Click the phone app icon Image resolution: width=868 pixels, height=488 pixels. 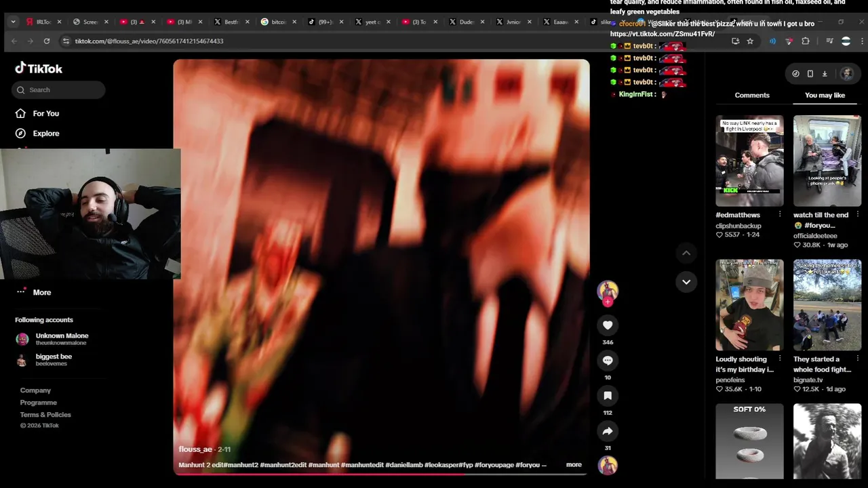pos(810,74)
